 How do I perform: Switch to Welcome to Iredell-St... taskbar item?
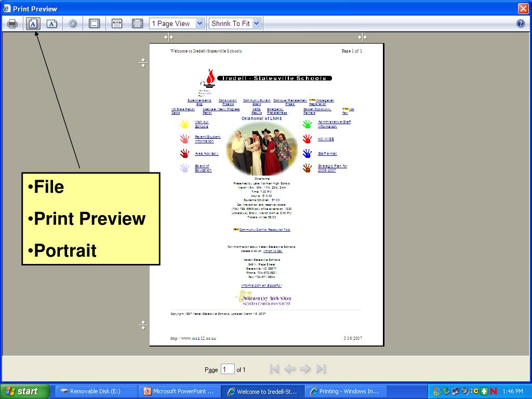coord(262,391)
